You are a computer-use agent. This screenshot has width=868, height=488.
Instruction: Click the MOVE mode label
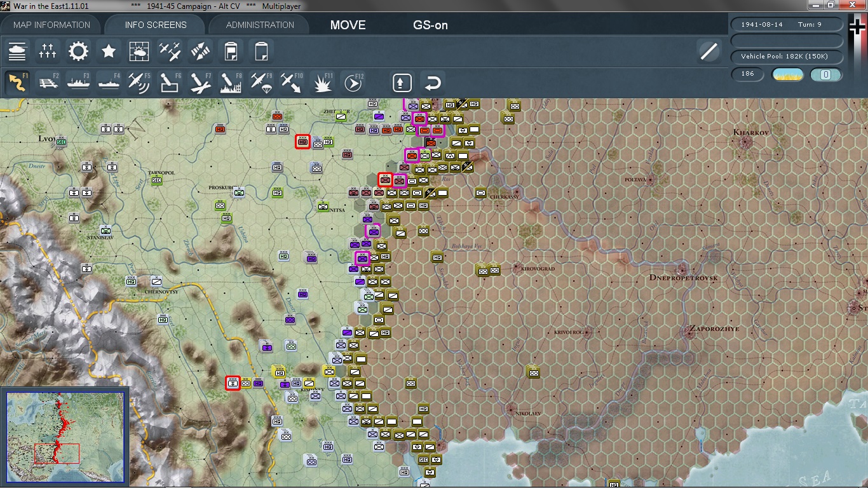(348, 25)
